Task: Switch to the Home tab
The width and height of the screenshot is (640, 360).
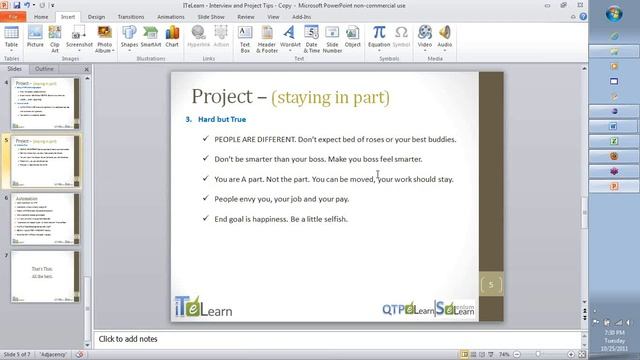Action: [41, 17]
